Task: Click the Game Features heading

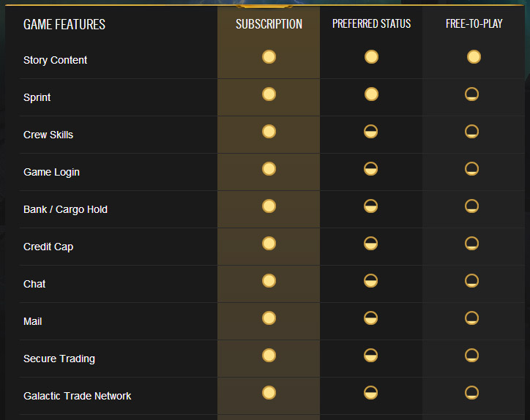Action: 64,25
